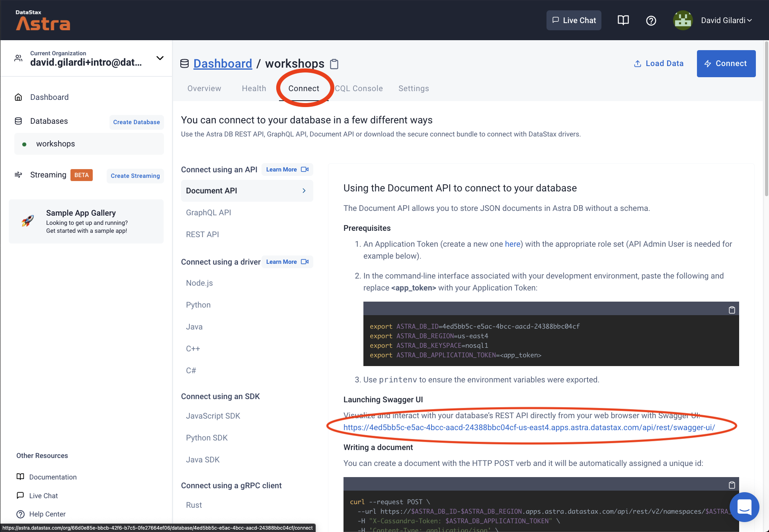The height and width of the screenshot is (532, 769).
Task: Copy the curl request code block
Action: pyautogui.click(x=732, y=485)
